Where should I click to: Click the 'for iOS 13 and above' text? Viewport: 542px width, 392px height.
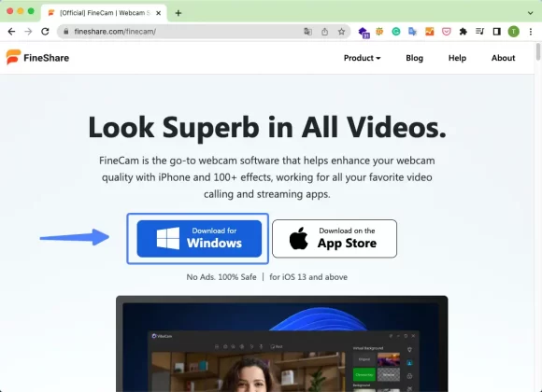click(x=308, y=277)
